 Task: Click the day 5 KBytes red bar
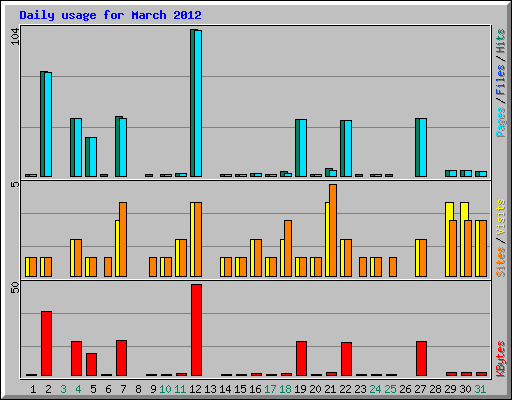pyautogui.click(x=91, y=364)
